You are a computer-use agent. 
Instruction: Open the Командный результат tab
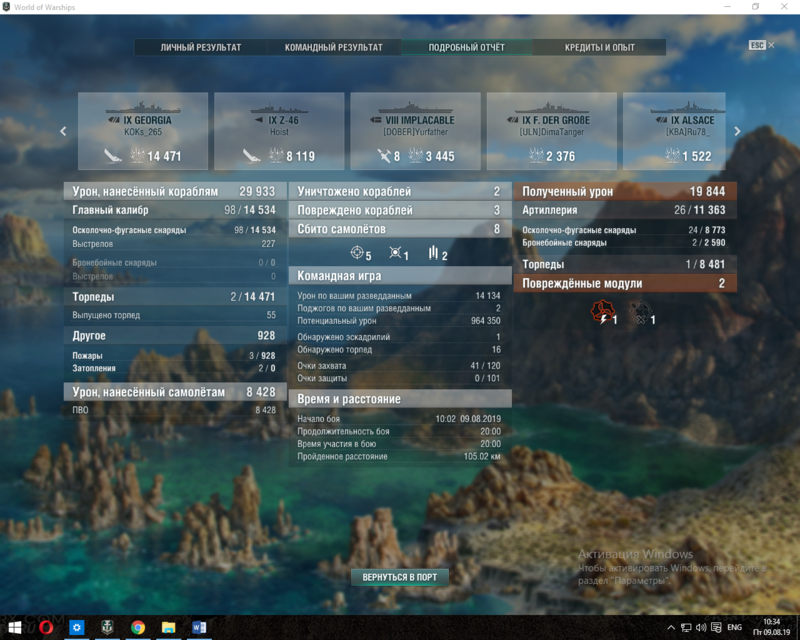[x=333, y=47]
